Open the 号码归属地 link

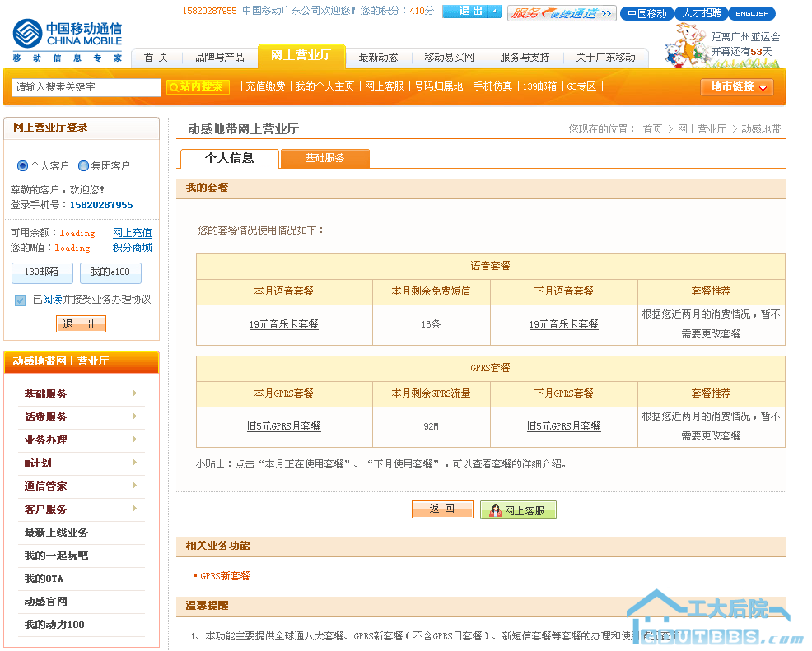coord(439,86)
